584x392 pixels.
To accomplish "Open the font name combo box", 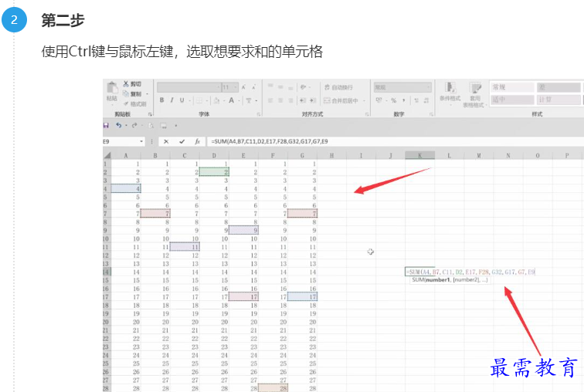I will point(188,87).
